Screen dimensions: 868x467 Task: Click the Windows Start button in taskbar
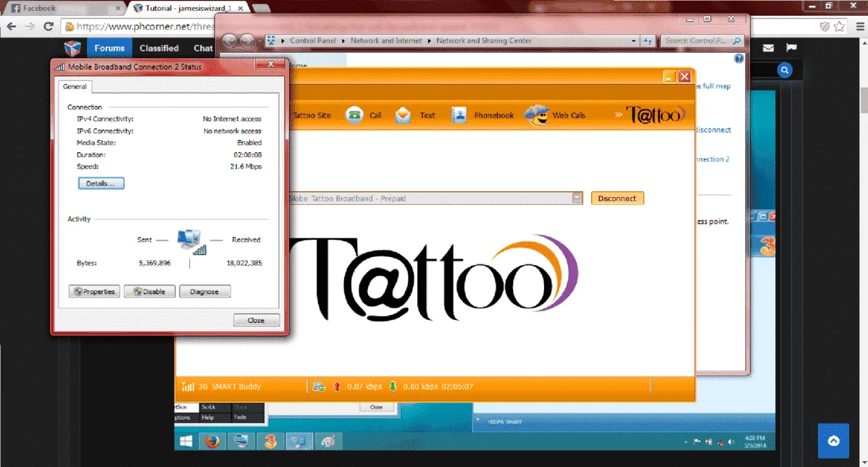(x=186, y=441)
